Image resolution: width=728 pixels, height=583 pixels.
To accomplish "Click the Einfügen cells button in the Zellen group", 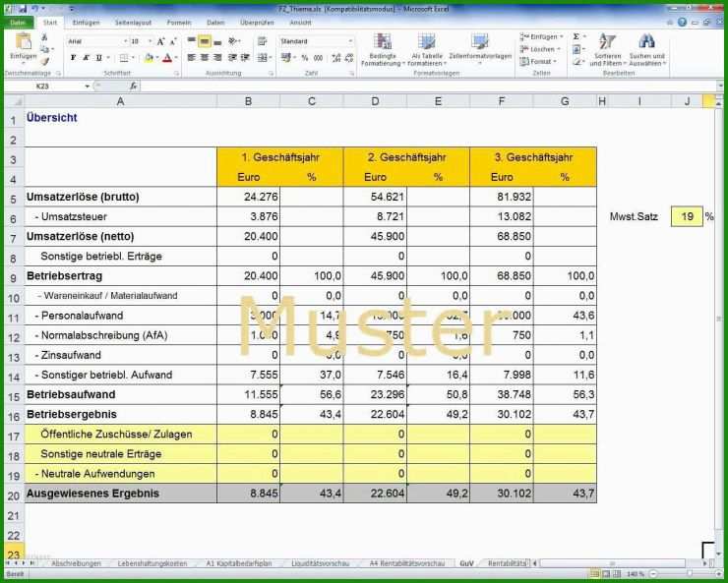I will coord(541,36).
